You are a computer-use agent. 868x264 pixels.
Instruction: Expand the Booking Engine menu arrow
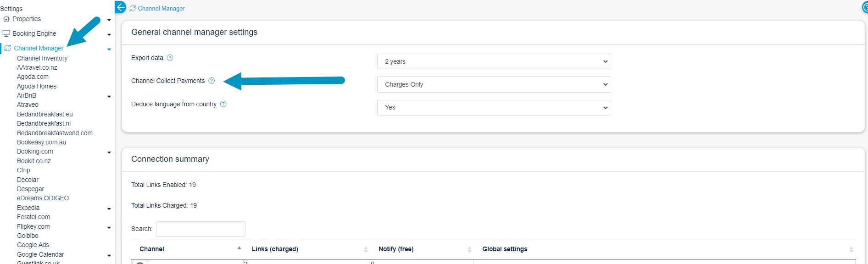pos(109,35)
